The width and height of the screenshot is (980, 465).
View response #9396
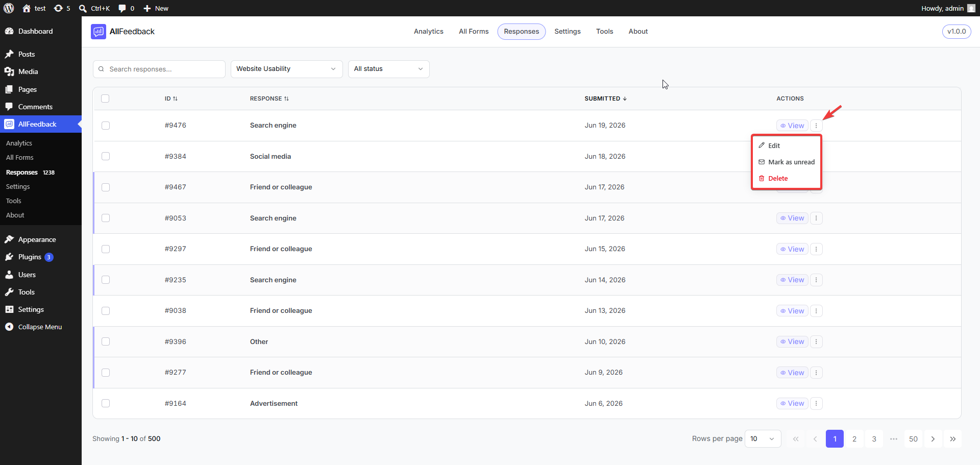point(792,341)
